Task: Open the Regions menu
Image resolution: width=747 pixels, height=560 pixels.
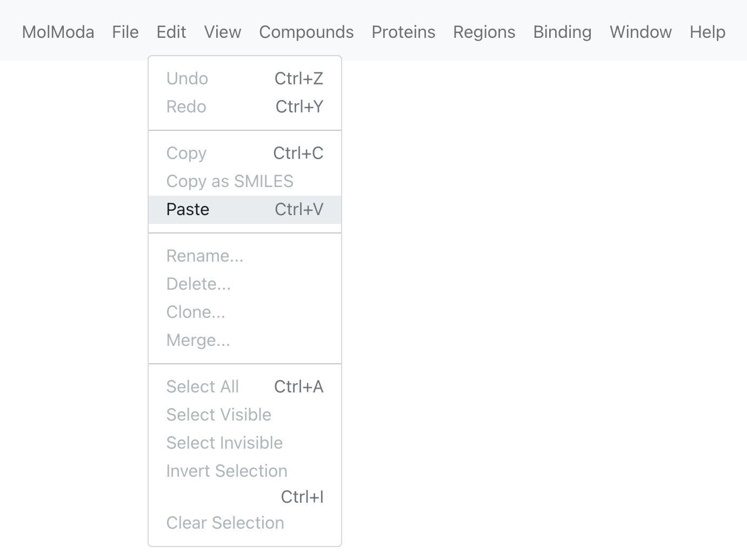Action: coord(484,32)
